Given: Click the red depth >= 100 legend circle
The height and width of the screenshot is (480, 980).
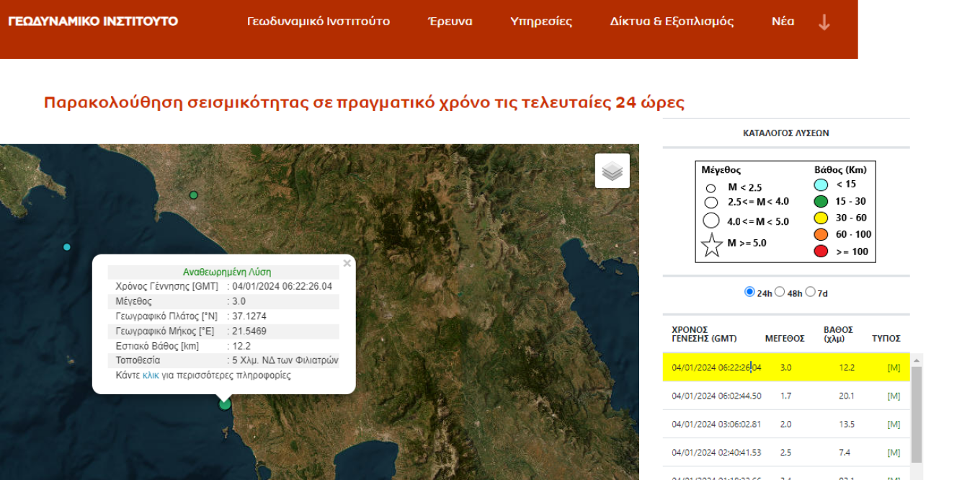Looking at the screenshot, I should click(820, 252).
